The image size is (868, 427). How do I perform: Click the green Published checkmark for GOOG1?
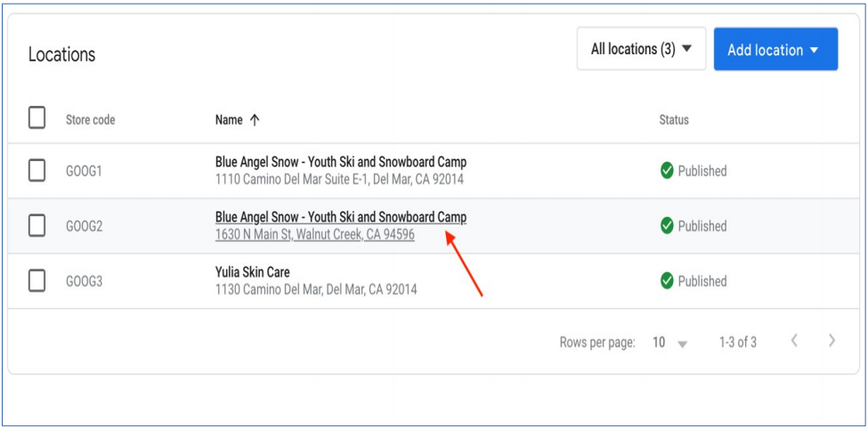point(667,171)
